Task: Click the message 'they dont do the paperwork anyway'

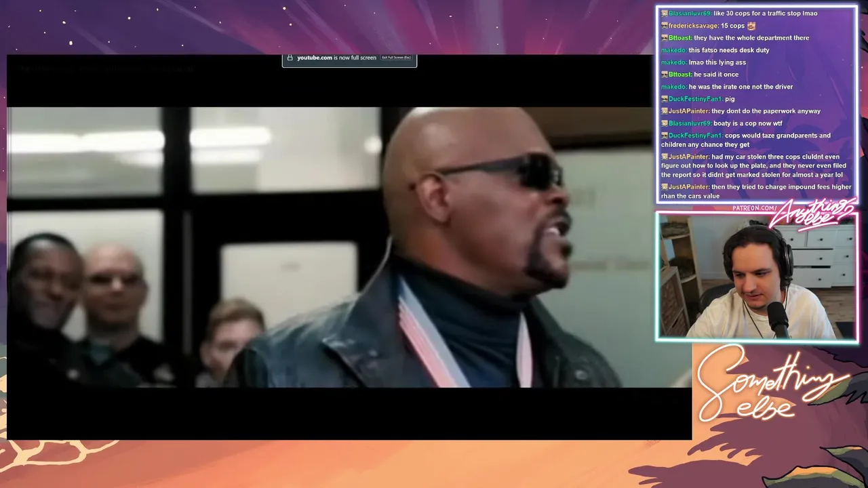Action: coord(766,111)
